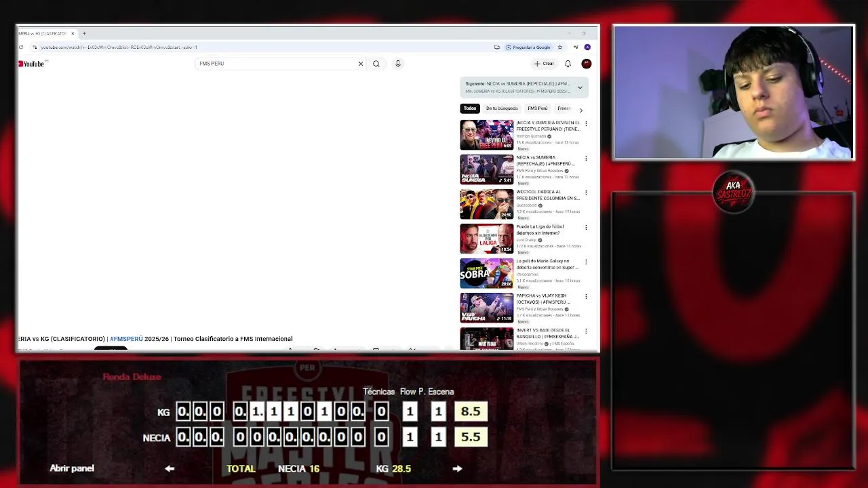Open the WESTCOL PADREA AL PRESIDENTE thumbnail

point(487,204)
